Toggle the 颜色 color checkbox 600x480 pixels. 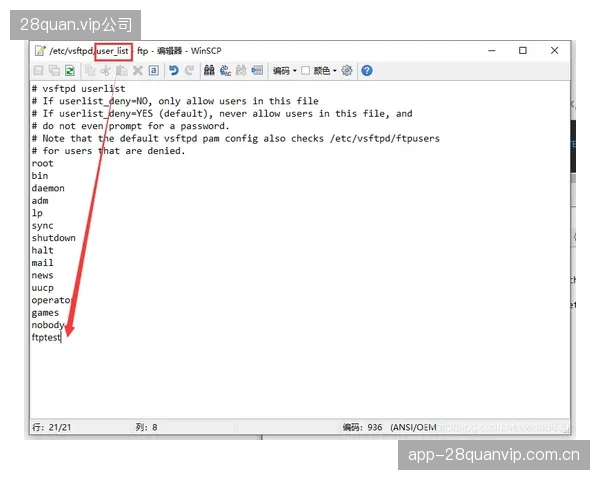pos(305,70)
